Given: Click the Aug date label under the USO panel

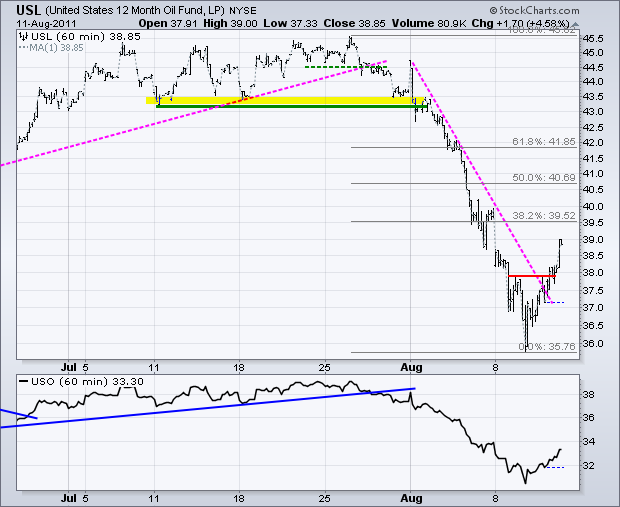Looking at the screenshot, I should point(411,498).
